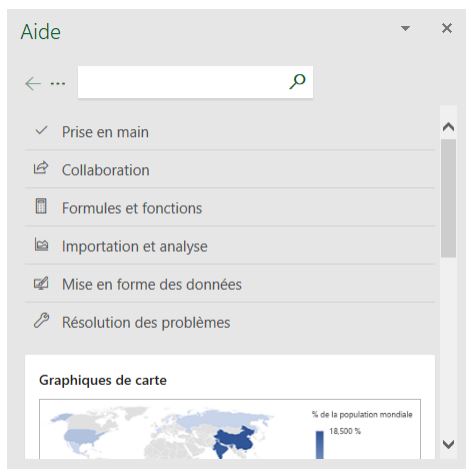Click the checkmark icon beside Prise en main
This screenshot has width=471, height=475.
click(41, 130)
